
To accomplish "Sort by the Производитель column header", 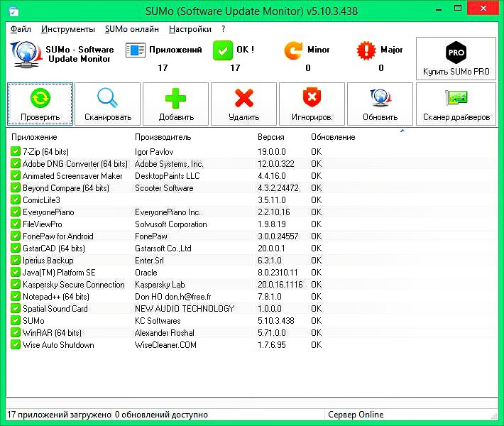I will (x=163, y=137).
